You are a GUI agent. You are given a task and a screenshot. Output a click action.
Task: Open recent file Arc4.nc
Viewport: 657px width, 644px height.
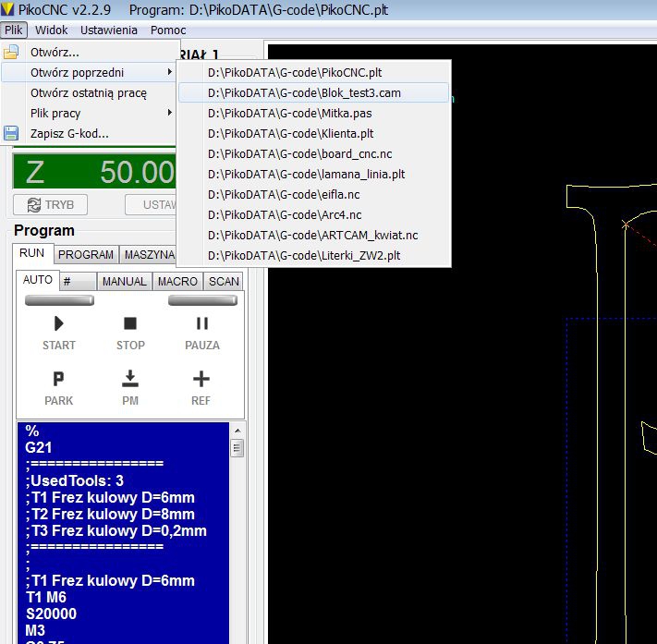(x=313, y=214)
